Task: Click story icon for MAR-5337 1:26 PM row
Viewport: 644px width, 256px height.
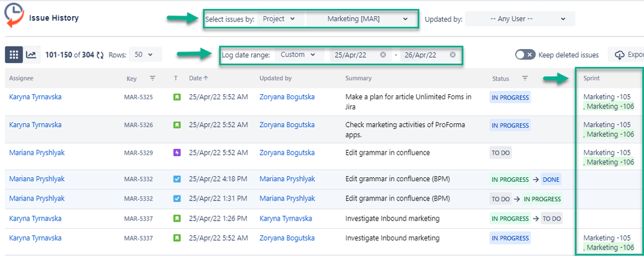Action: click(x=177, y=219)
